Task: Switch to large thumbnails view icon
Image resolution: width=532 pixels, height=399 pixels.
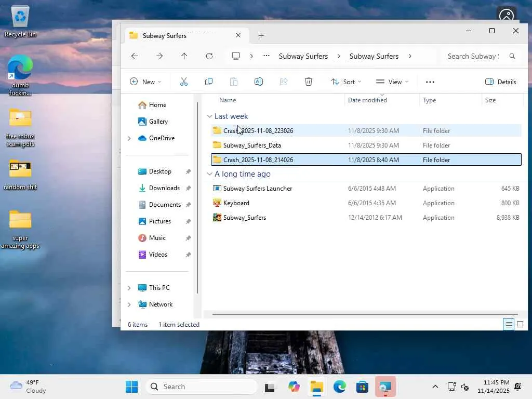Action: 520,324
